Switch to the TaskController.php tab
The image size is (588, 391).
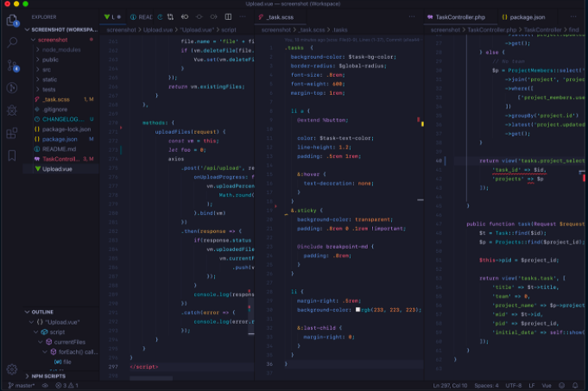[x=459, y=17]
